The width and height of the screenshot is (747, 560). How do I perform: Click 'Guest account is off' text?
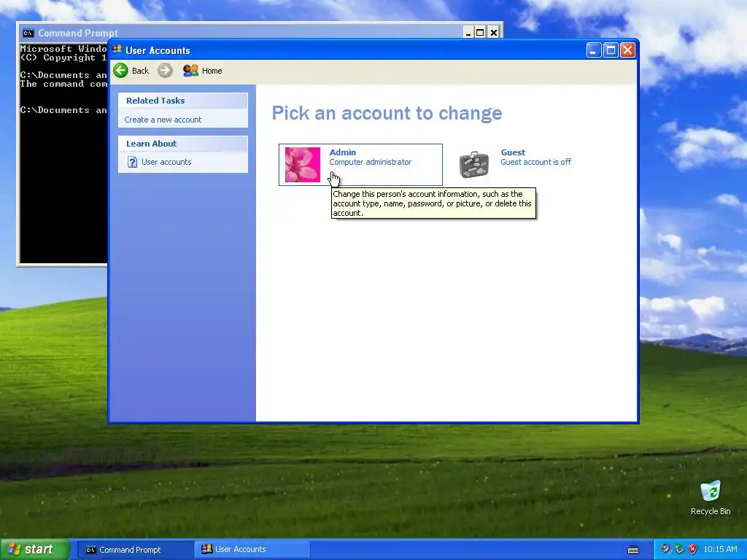pos(536,162)
